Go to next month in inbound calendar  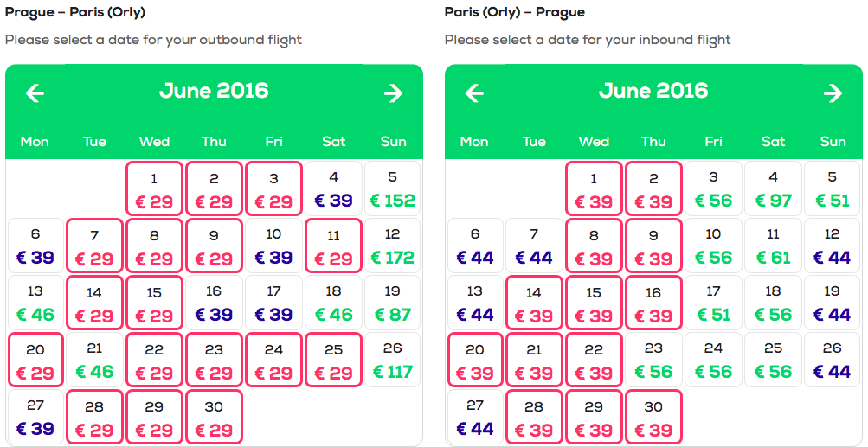(833, 93)
